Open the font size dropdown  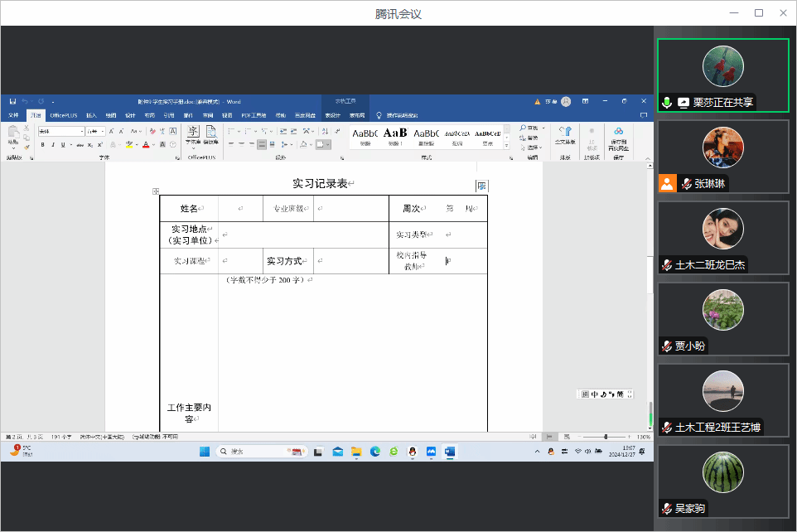click(x=96, y=131)
